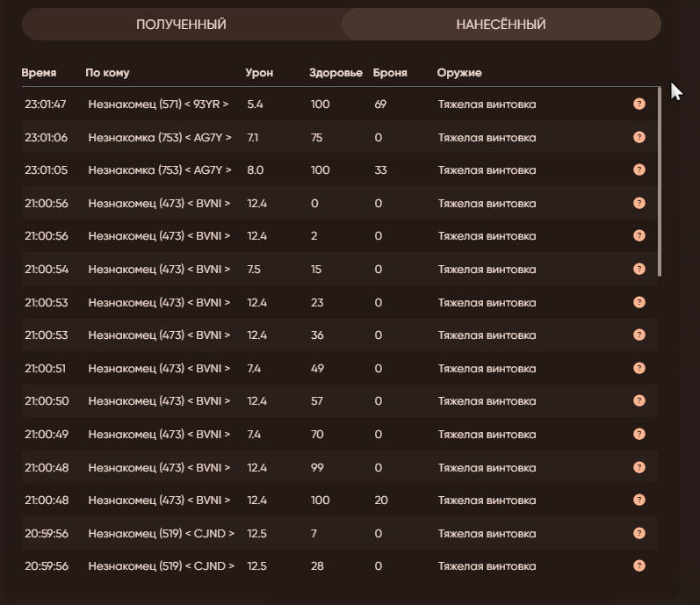
Task: Click the damage log vertical scrollbar
Action: click(x=660, y=182)
